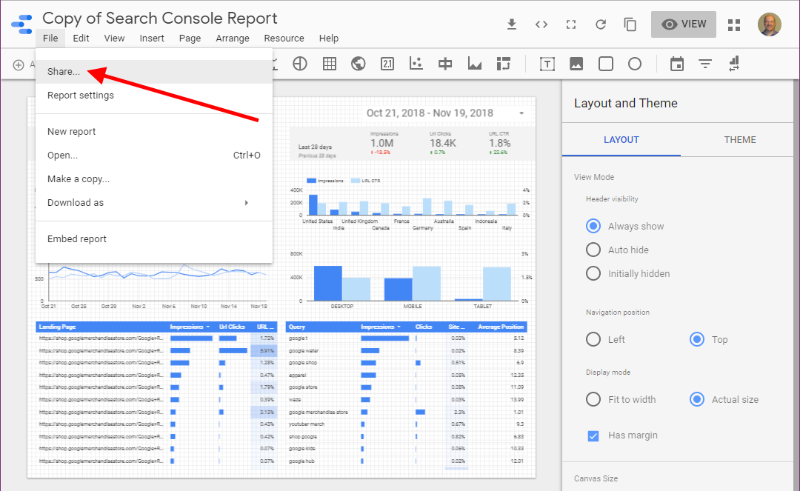Click the download report icon

512,24
